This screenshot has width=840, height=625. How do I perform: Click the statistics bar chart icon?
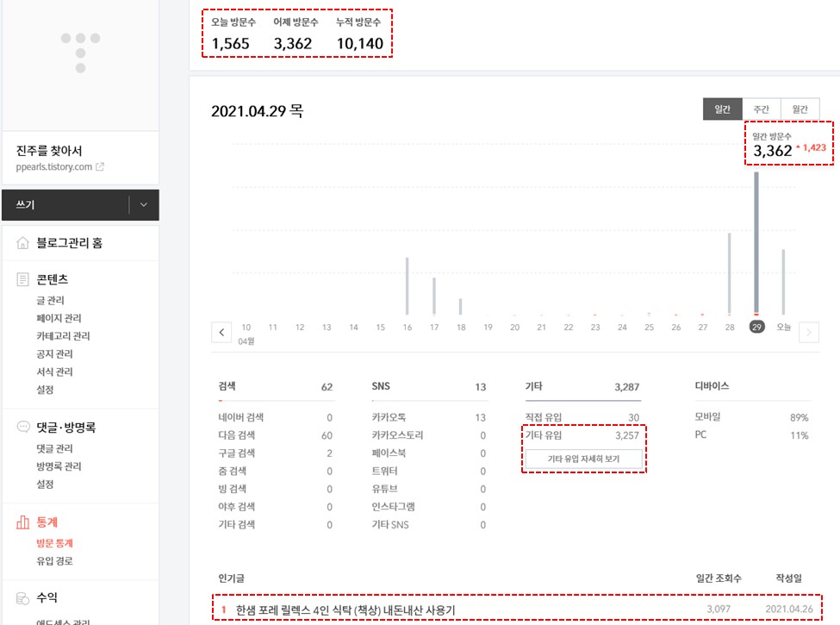tap(23, 522)
